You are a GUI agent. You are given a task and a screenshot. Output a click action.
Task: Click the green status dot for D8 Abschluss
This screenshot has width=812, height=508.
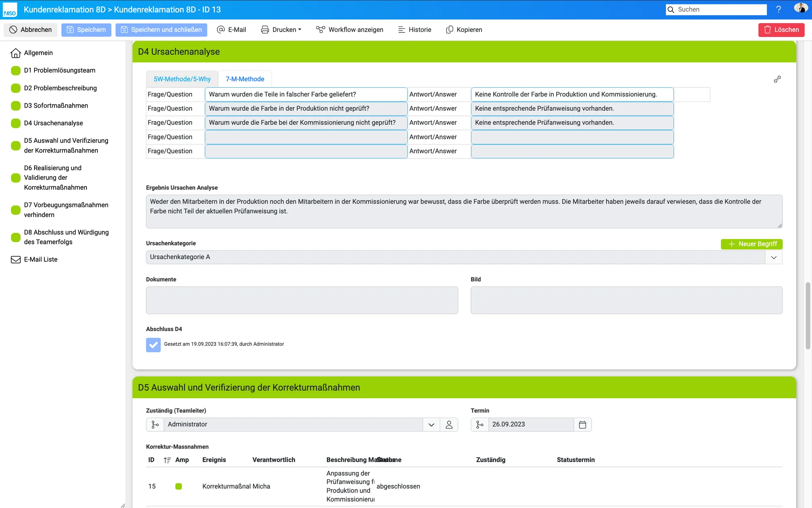pos(15,237)
